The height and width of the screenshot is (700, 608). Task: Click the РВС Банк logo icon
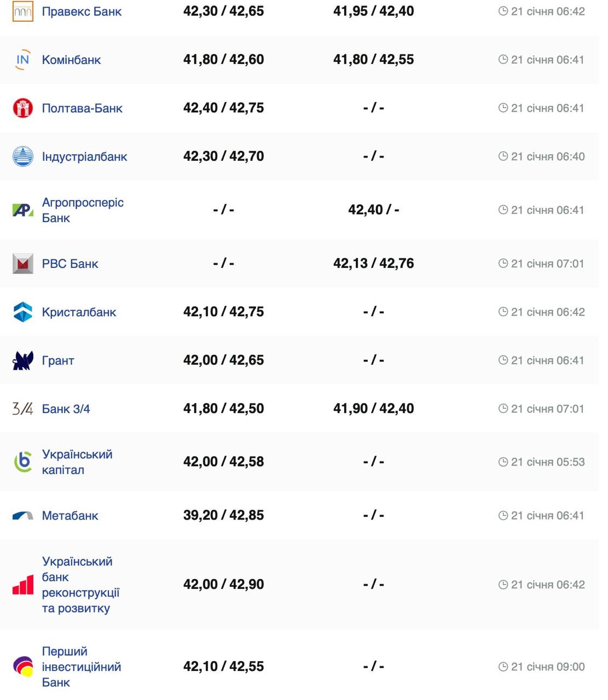[22, 264]
